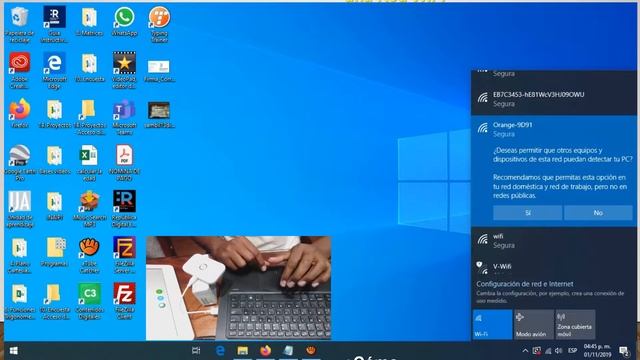Open Configuración de red e Internet link
The width and height of the screenshot is (640, 360).
[524, 284]
